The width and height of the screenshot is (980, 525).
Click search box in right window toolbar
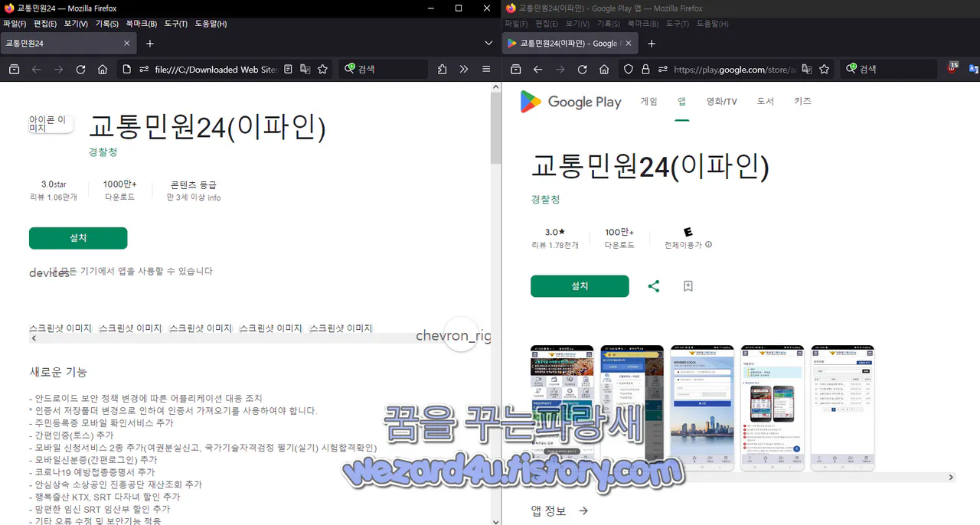point(888,69)
